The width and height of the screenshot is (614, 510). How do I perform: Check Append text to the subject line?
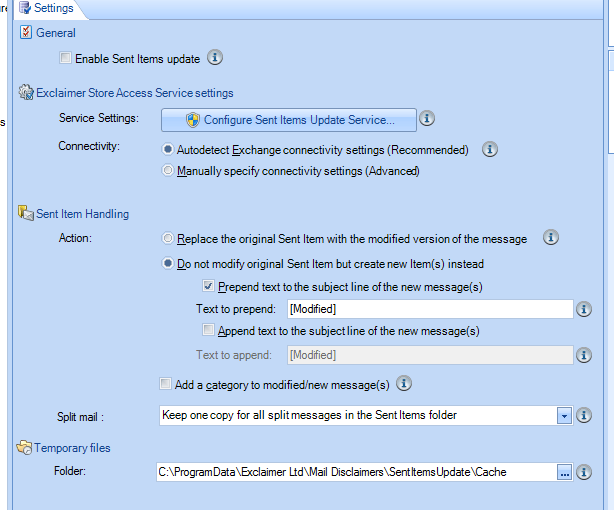(208, 329)
